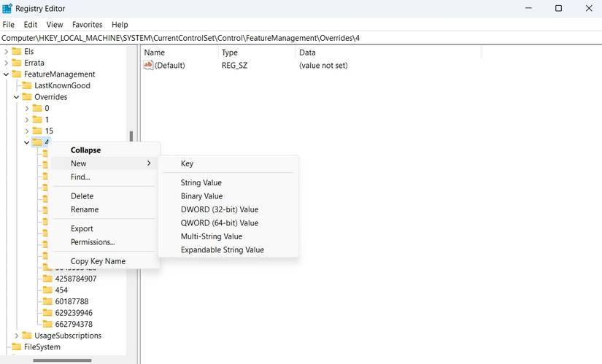Open the Edit menu
The height and width of the screenshot is (364, 602).
[31, 25]
